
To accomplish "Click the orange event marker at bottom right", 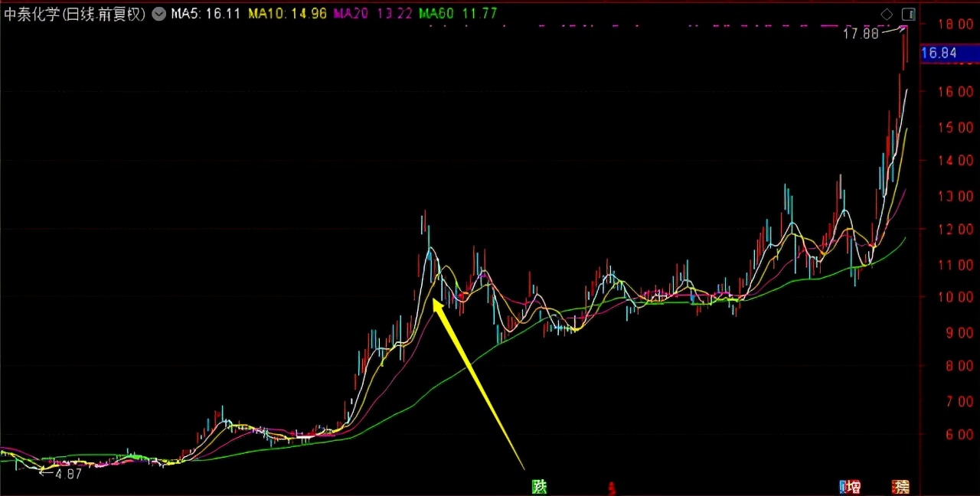I will pyautogui.click(x=900, y=487).
